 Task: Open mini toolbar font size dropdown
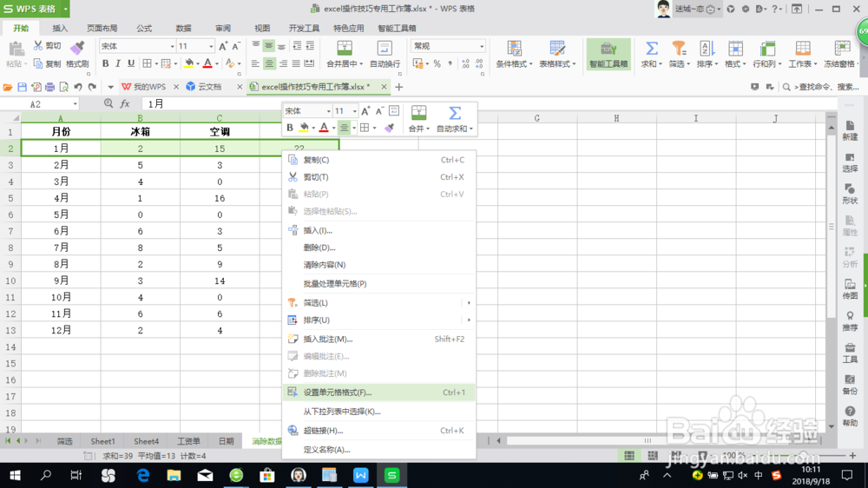[354, 111]
